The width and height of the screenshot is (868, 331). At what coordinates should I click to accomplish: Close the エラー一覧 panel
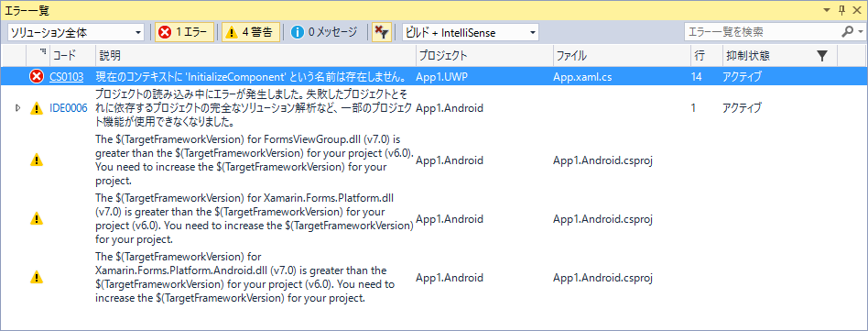(x=856, y=10)
